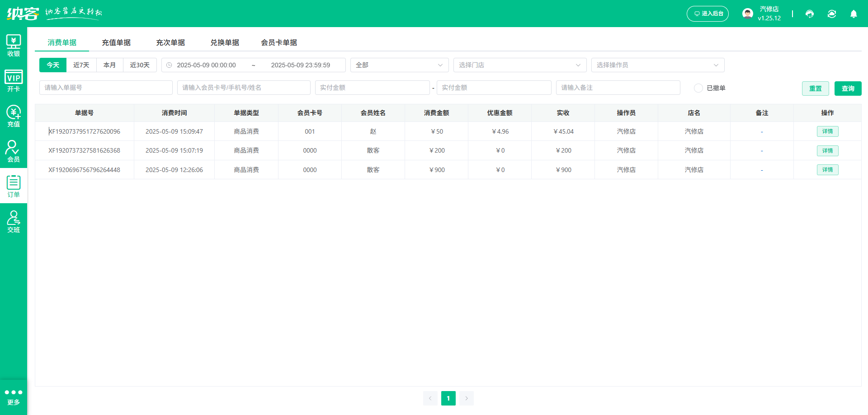Open the 收银 cashier sidebar icon
Image resolution: width=868 pixels, height=415 pixels.
(x=14, y=46)
